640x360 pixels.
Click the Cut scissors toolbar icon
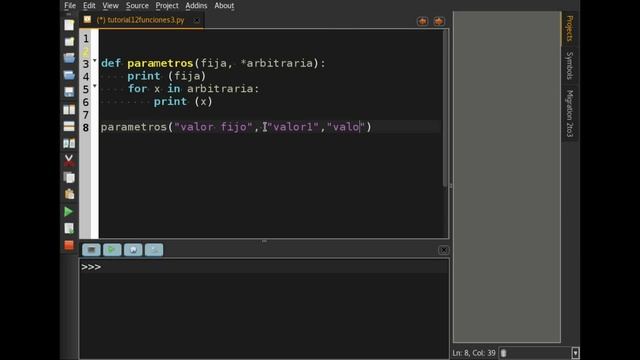pyautogui.click(x=69, y=160)
